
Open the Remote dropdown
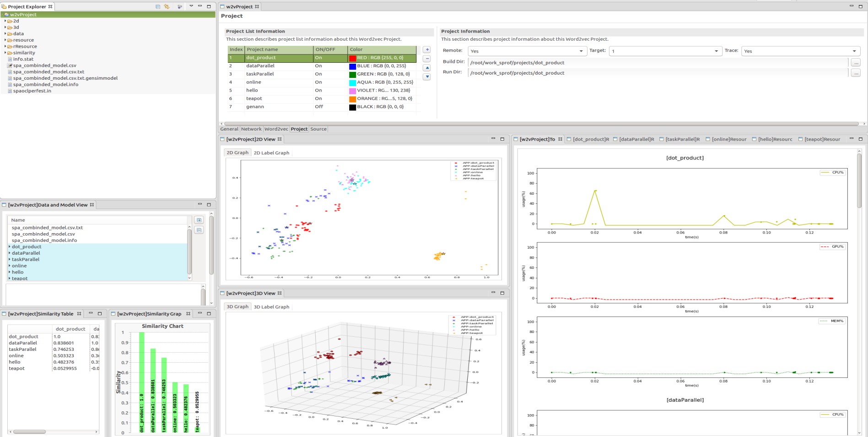coord(527,51)
